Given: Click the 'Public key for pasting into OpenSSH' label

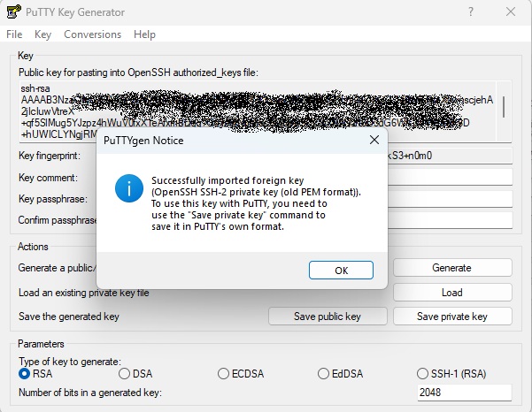Looking at the screenshot, I should [x=138, y=72].
